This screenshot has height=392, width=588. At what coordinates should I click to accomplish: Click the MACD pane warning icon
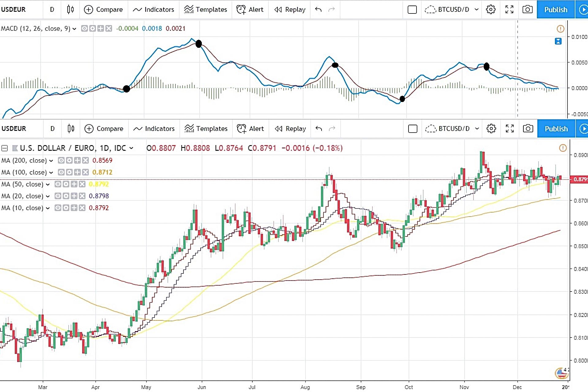[560, 29]
